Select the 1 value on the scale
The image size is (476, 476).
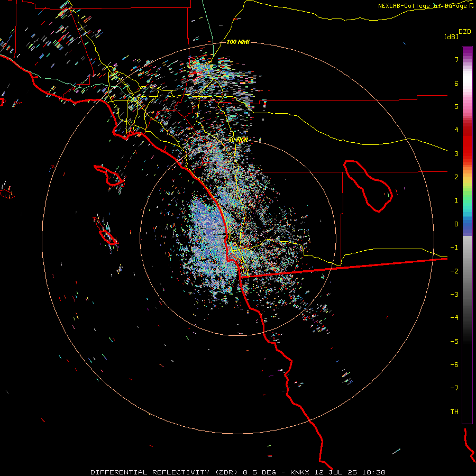point(456,200)
